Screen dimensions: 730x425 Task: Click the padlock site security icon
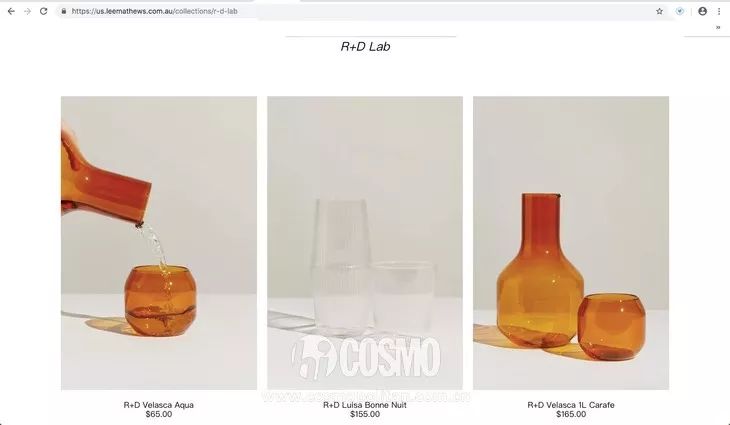pos(64,11)
